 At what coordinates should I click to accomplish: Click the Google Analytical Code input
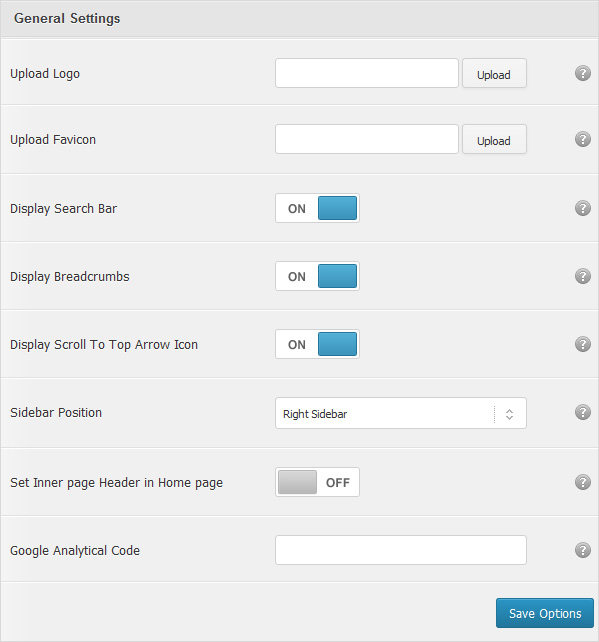tap(401, 550)
